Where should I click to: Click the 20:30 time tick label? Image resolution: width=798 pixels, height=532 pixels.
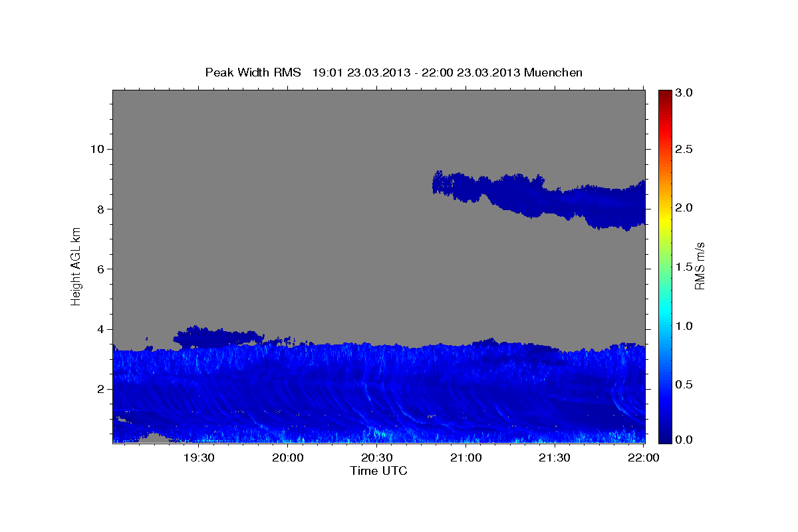coord(377,458)
